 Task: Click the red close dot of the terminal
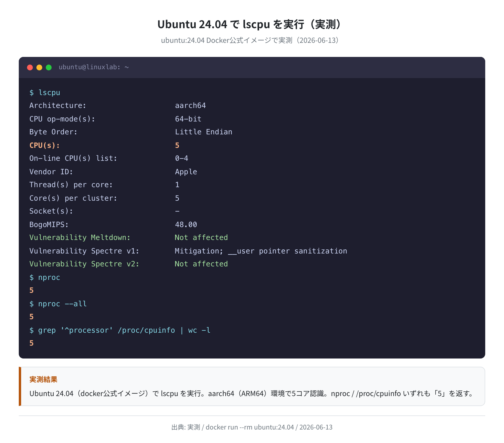click(30, 67)
